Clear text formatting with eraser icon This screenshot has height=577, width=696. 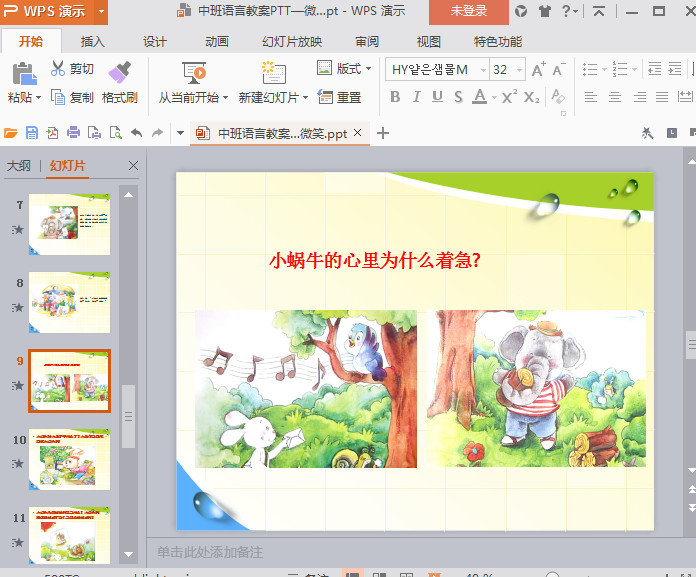click(x=558, y=96)
